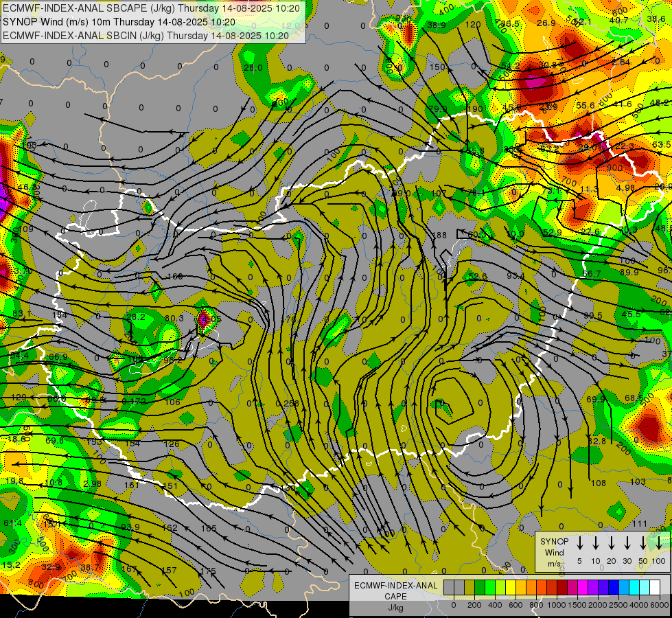The image size is (672, 618).
Task: Click the map value 99.5
Action: pyautogui.click(x=593, y=316)
